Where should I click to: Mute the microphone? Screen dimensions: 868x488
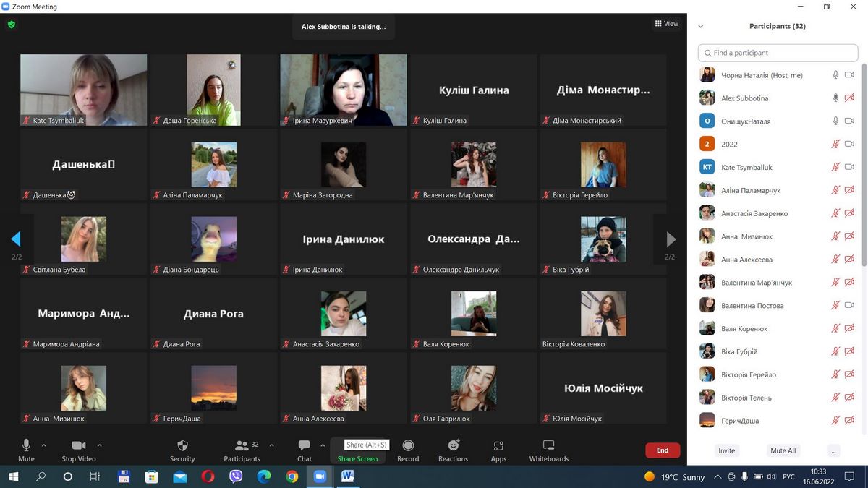[x=26, y=446]
